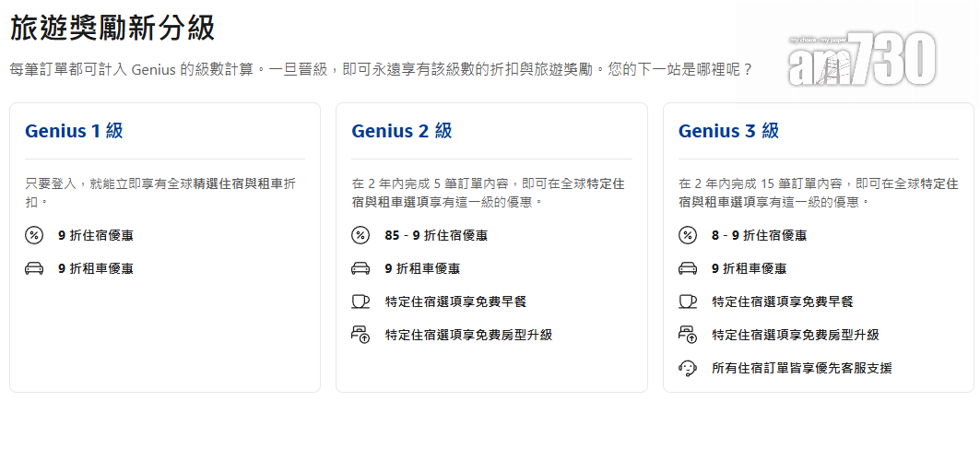Select the Genius 2 級 heading
Image resolution: width=980 pixels, height=461 pixels.
coord(401,131)
